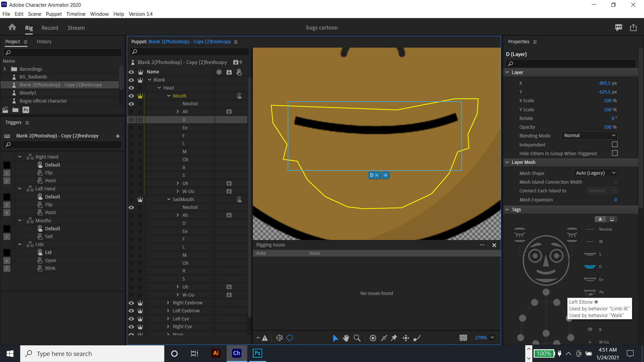
Task: Open the rigging issues warning icon
Action: (265, 338)
